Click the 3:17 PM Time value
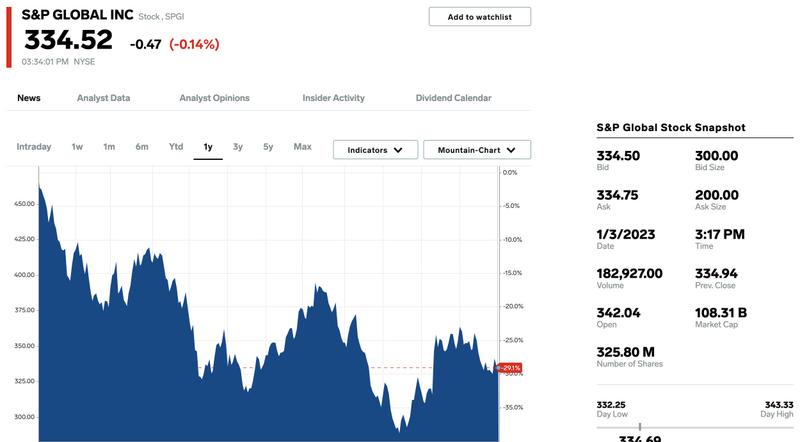Image resolution: width=800 pixels, height=442 pixels. tap(720, 234)
